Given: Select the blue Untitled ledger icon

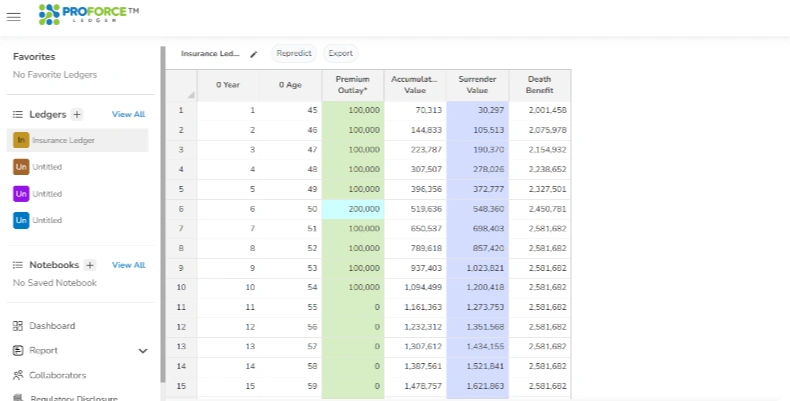Looking at the screenshot, I should (x=21, y=220).
